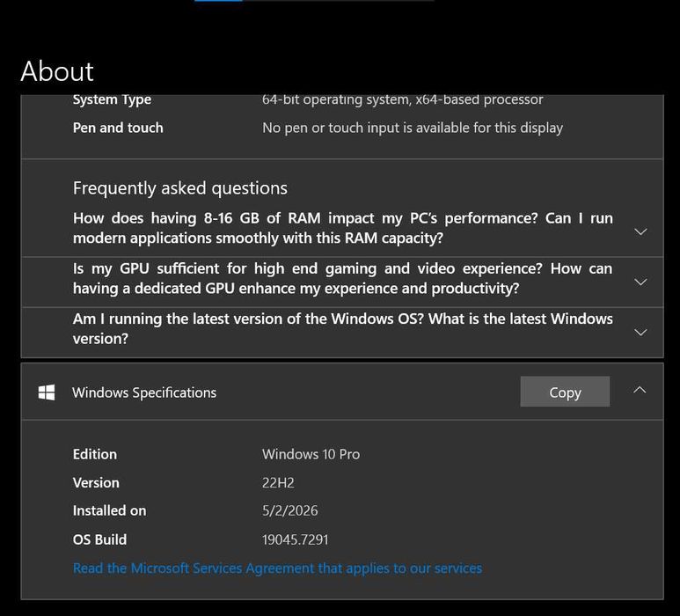
Task: Click the Frequently asked questions heading
Action: [x=180, y=188]
